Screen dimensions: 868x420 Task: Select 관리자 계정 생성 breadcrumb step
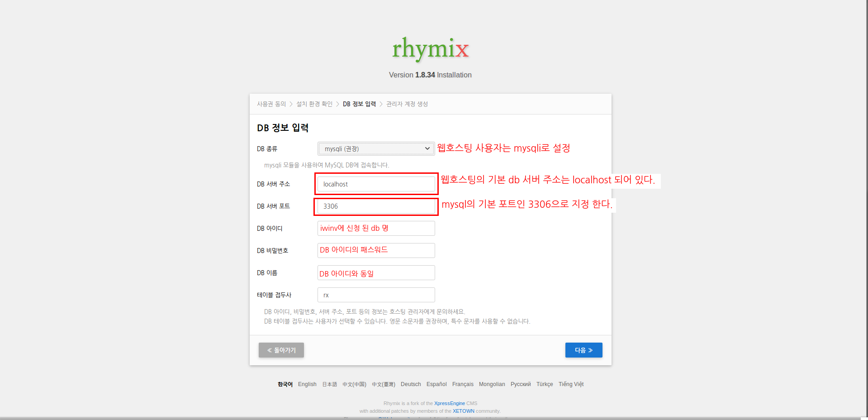click(407, 104)
